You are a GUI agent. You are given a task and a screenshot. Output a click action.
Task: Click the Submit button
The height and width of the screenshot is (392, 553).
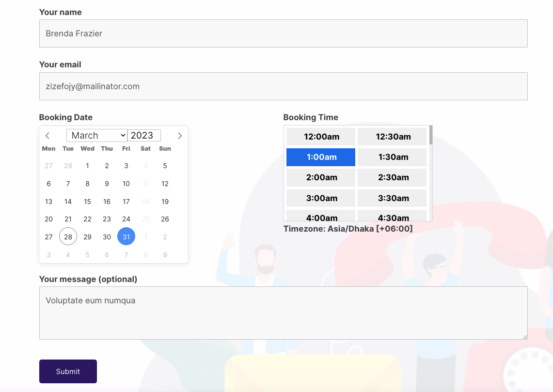(68, 371)
